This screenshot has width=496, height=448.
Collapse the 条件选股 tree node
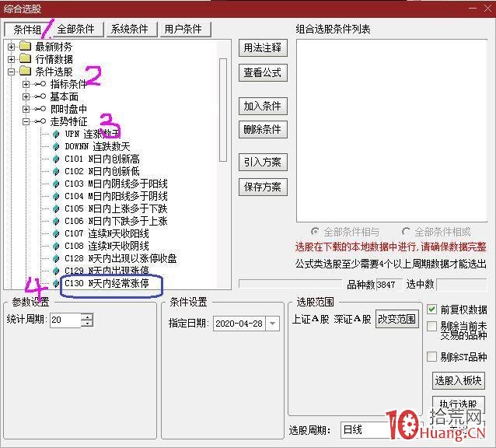click(x=11, y=72)
